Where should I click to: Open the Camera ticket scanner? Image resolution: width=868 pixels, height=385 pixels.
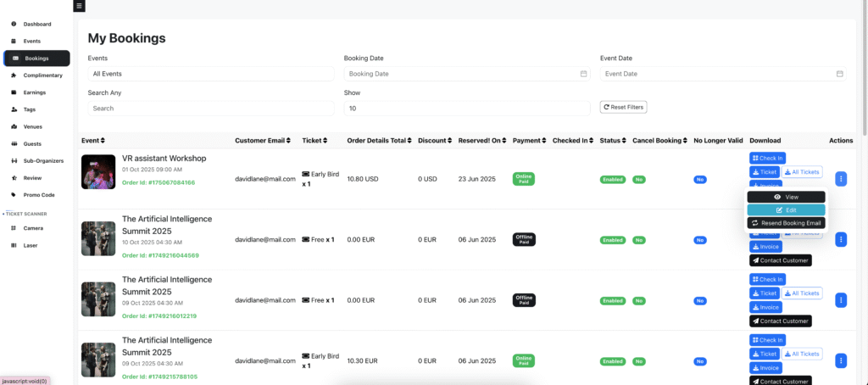click(33, 228)
